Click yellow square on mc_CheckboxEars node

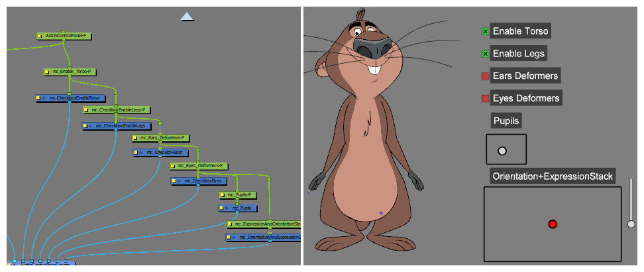[136, 153]
